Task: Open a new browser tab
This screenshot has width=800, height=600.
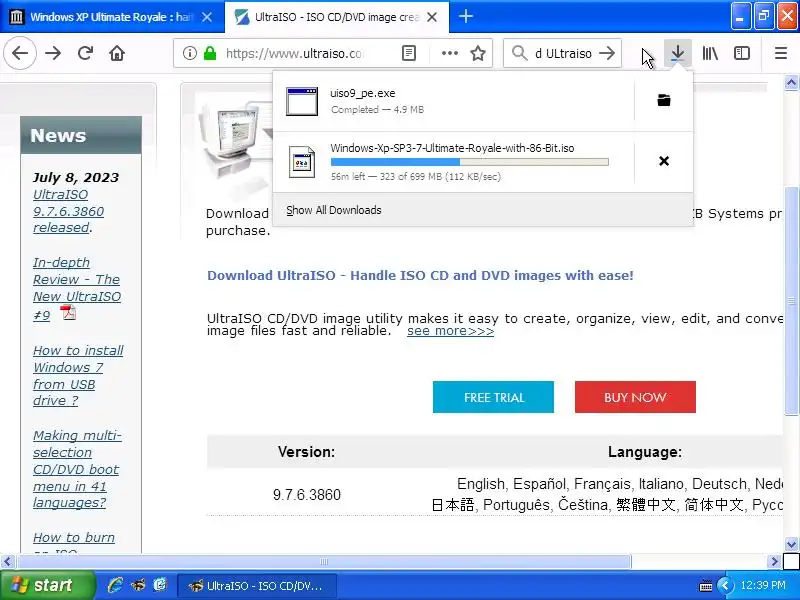Action: 465,17
